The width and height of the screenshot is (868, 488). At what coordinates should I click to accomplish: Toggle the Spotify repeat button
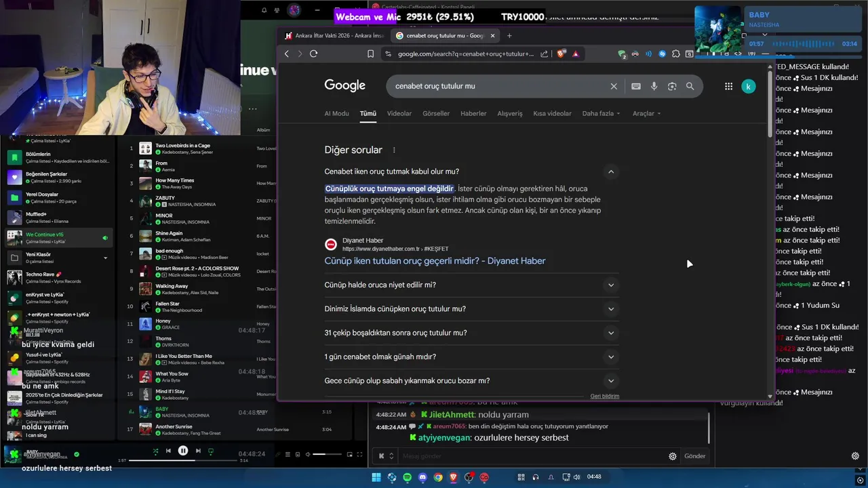point(211,451)
